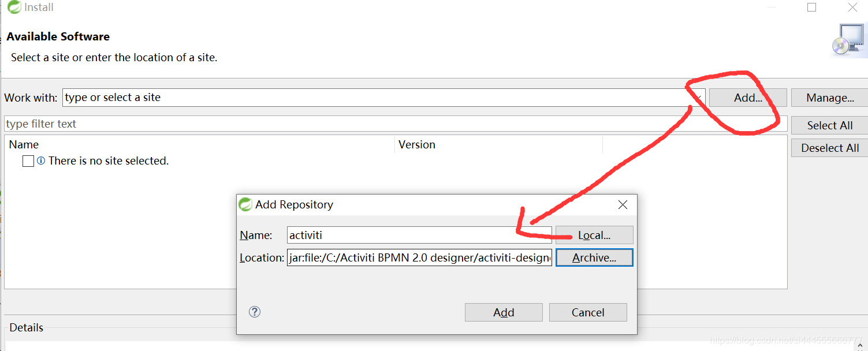Click the 'There is no site selected.' text
868x351 pixels.
coord(109,161)
